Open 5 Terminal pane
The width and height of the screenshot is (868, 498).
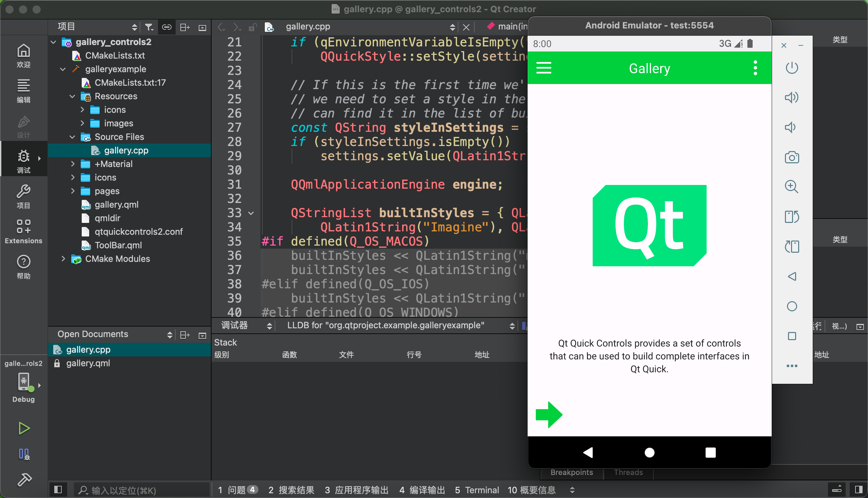[x=477, y=490]
